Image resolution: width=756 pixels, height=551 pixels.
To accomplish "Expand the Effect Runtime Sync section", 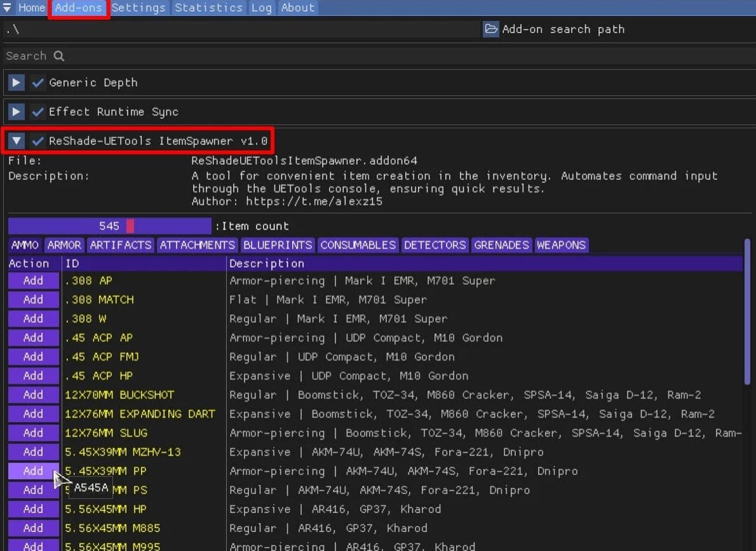I will click(16, 112).
